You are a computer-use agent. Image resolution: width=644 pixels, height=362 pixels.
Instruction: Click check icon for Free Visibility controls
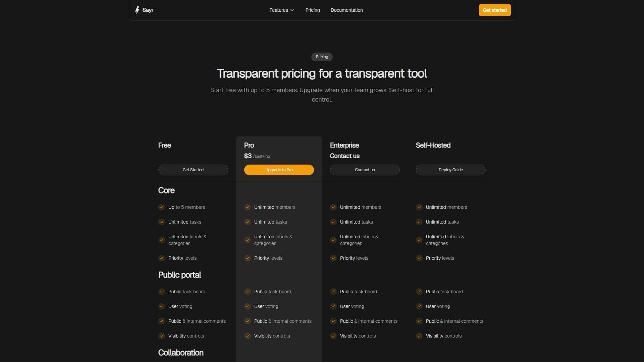tap(162, 336)
